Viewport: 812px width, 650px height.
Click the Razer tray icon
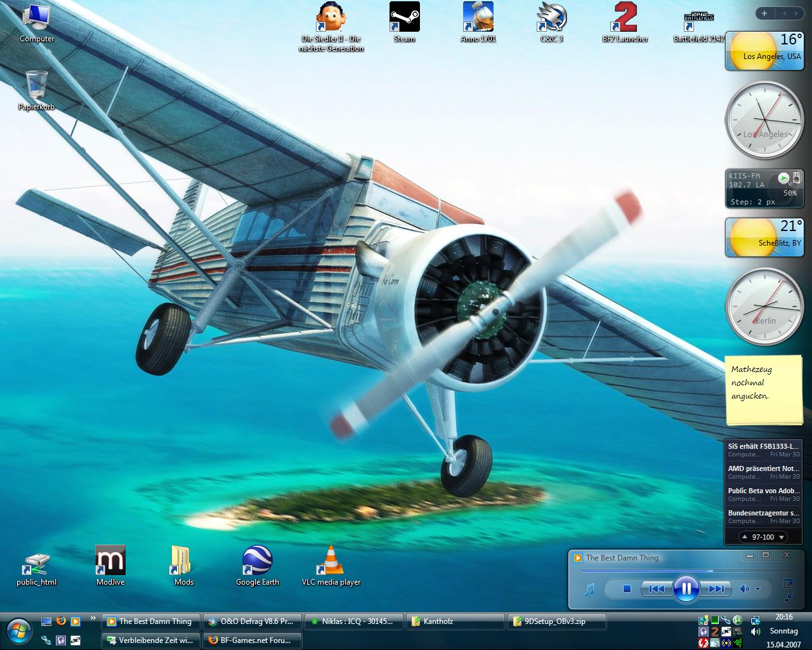coord(737,644)
